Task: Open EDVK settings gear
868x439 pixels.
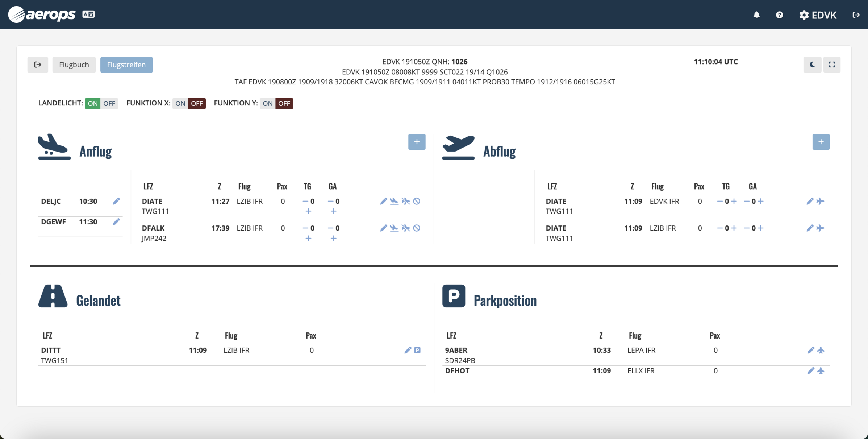Action: click(x=818, y=15)
